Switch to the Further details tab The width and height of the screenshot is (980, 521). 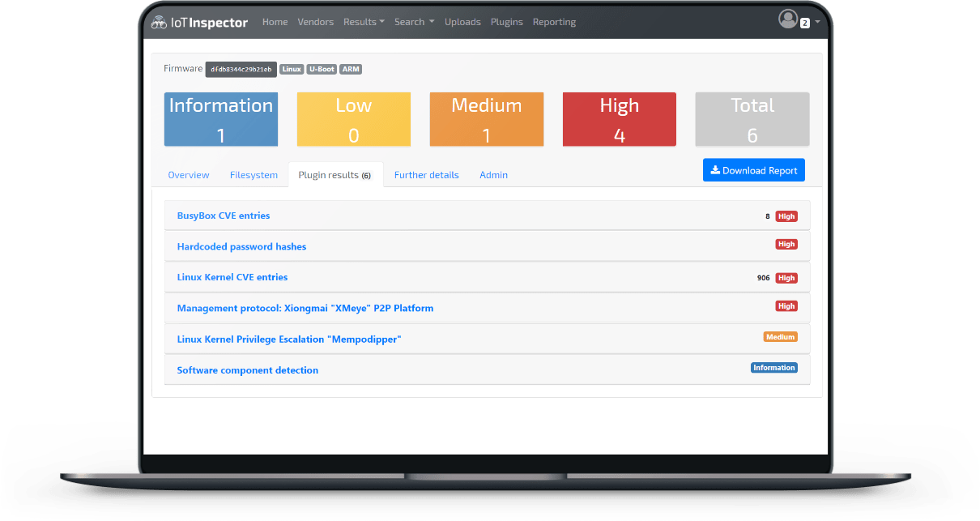click(427, 175)
